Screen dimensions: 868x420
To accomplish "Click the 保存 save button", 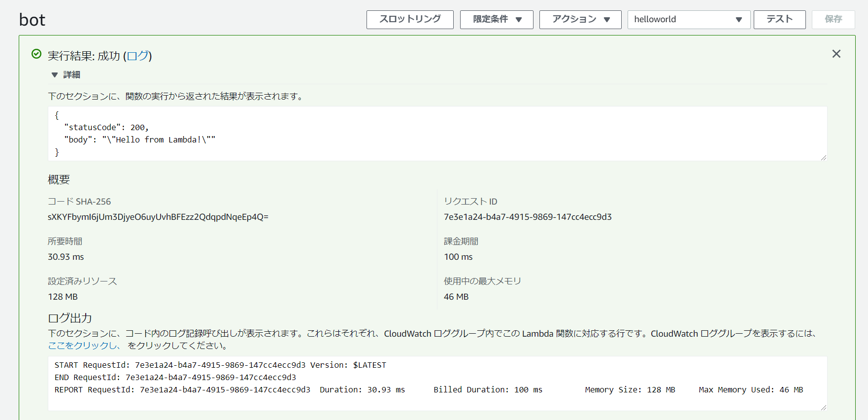I will tap(833, 20).
